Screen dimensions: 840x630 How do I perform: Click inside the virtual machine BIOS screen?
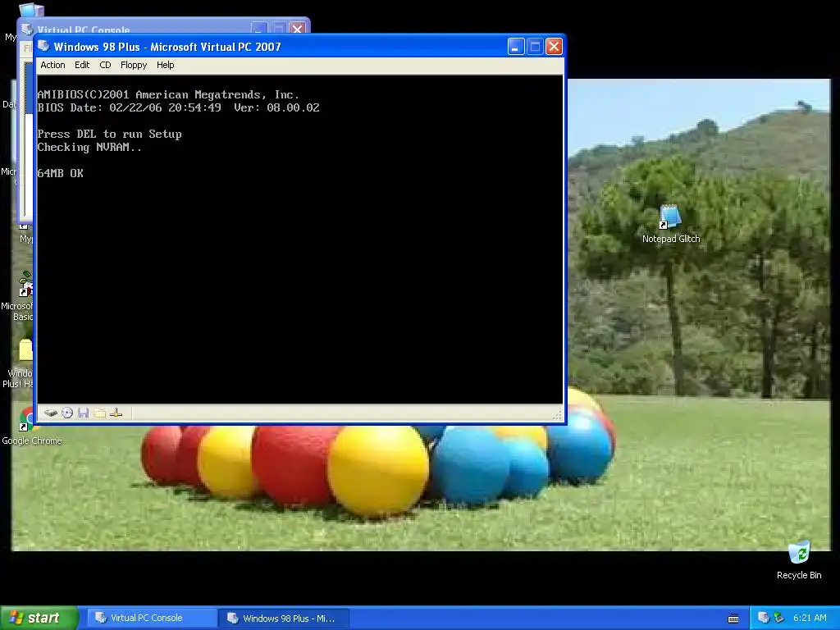click(x=300, y=239)
